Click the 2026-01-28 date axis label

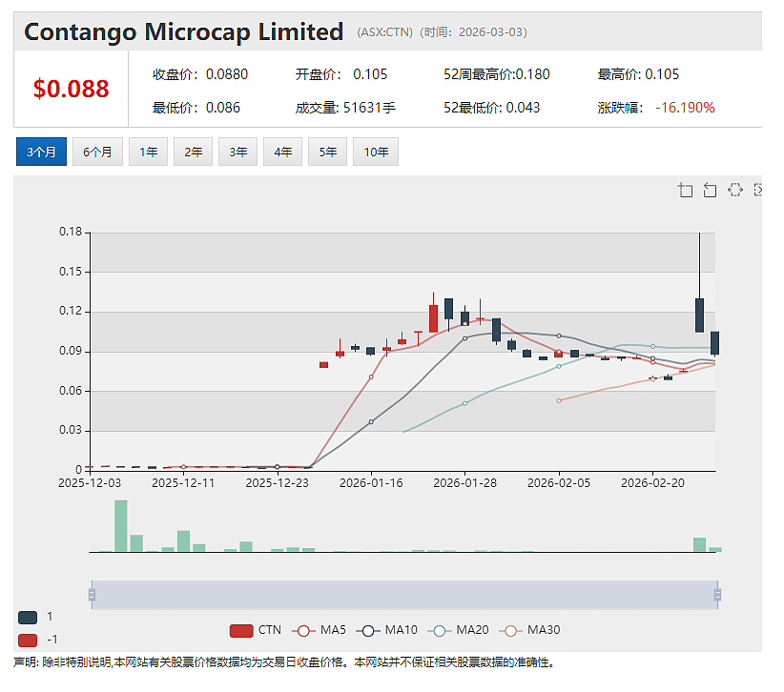point(465,483)
